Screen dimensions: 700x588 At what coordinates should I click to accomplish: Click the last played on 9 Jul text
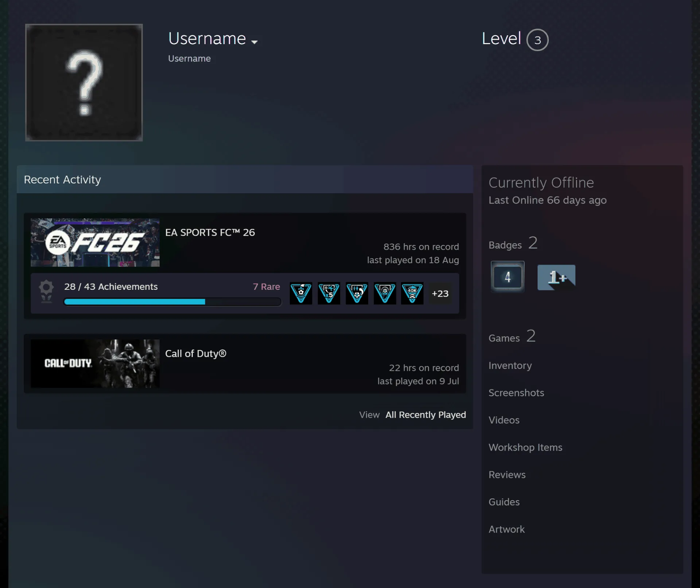coord(418,381)
